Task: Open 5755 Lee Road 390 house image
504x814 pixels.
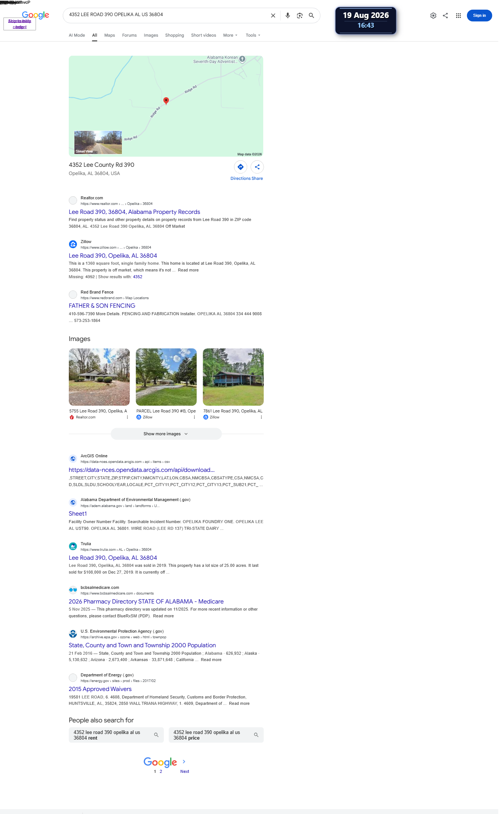Action: point(99,377)
